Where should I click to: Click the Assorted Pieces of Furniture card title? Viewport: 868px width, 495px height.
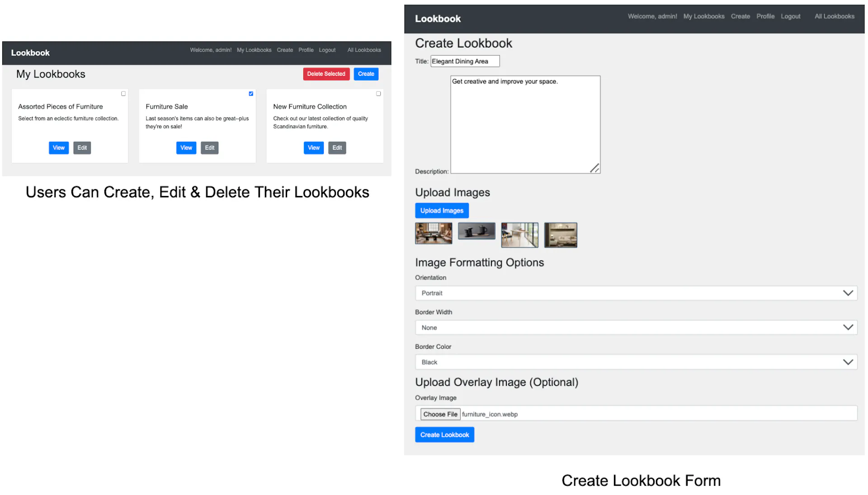coord(60,107)
